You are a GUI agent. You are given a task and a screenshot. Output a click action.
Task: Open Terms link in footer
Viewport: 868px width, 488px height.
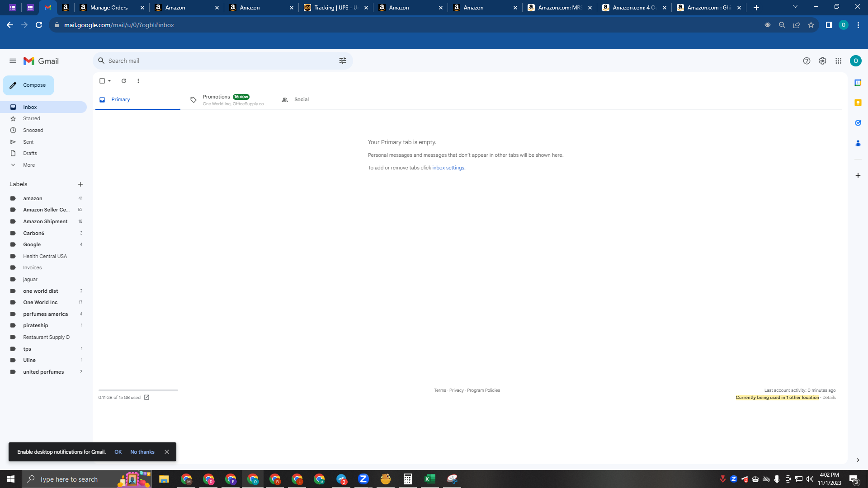[440, 390]
